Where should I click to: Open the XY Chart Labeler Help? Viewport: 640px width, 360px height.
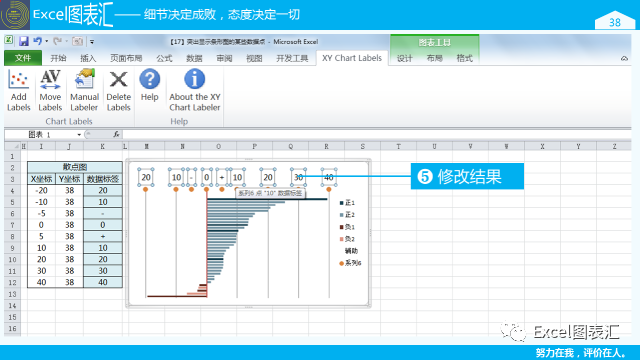tap(149, 86)
